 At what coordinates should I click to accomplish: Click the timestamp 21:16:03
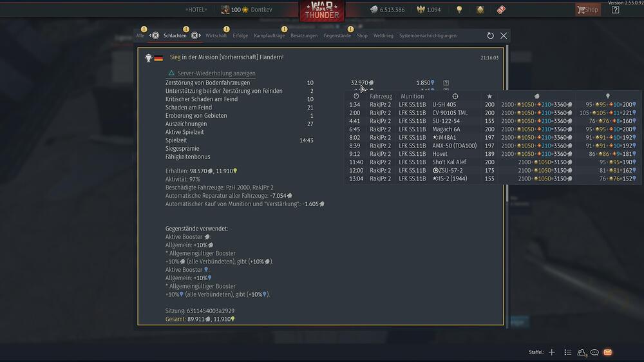pos(489,58)
